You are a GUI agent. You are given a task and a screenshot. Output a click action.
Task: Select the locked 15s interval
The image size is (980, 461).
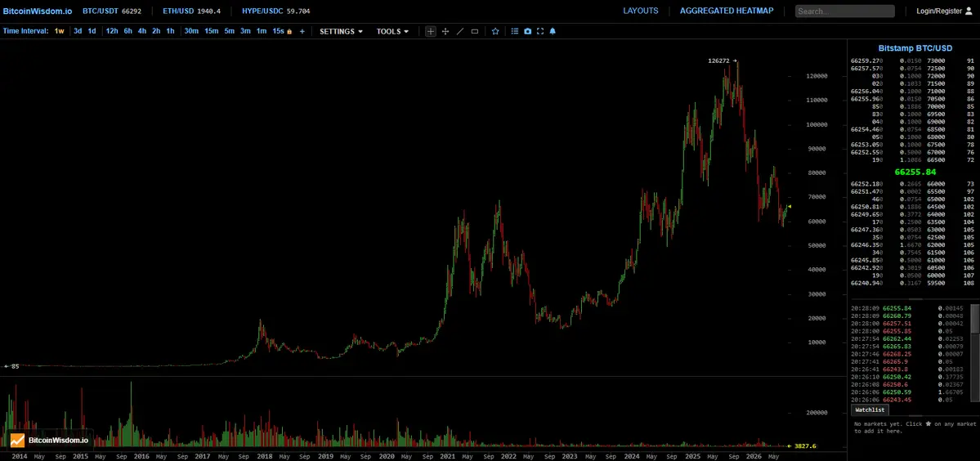pos(282,31)
